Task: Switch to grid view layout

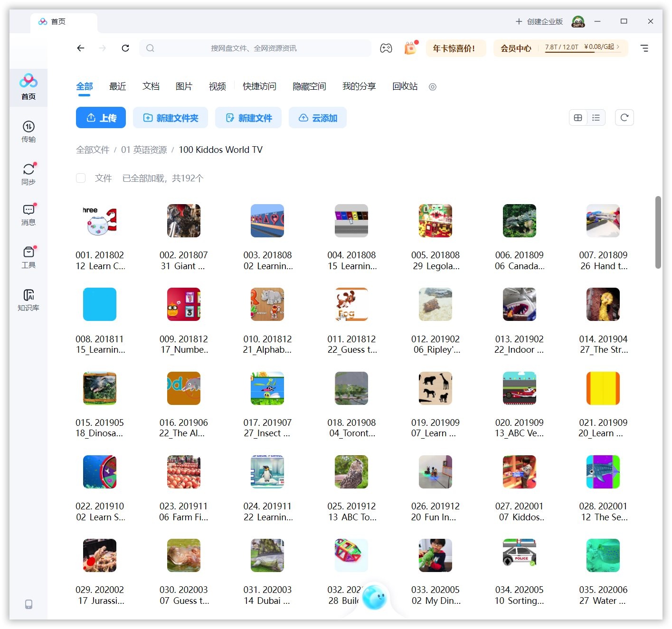Action: 577,117
